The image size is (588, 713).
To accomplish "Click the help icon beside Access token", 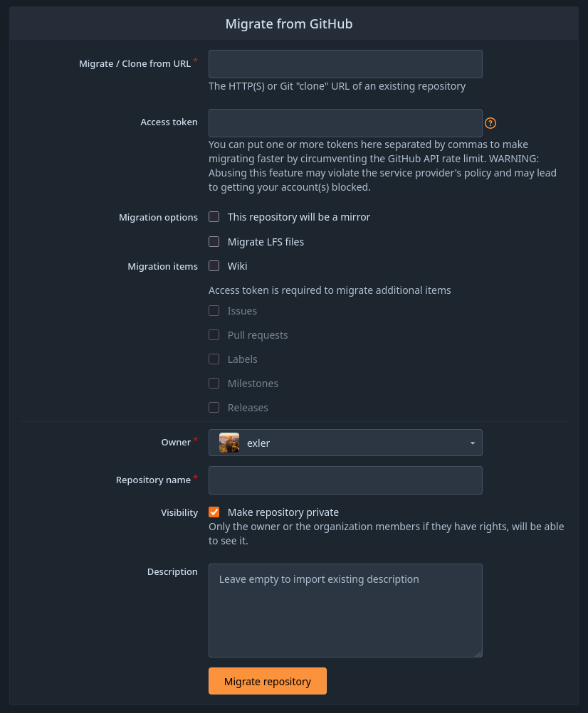I will pyautogui.click(x=490, y=123).
